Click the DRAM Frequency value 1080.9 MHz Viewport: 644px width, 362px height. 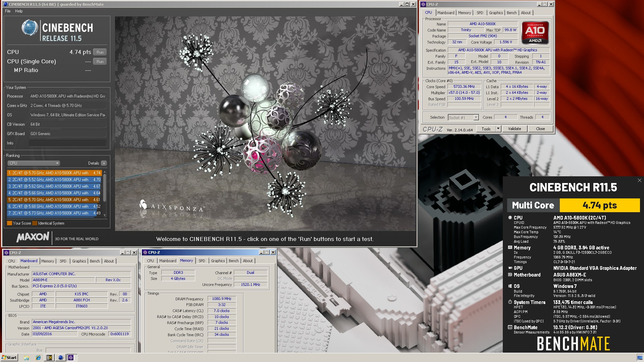pos(222,299)
